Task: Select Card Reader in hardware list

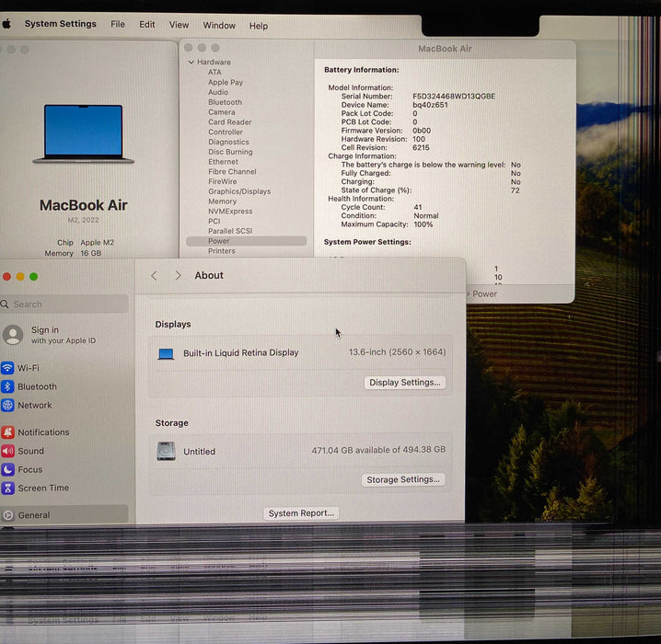Action: click(x=230, y=121)
